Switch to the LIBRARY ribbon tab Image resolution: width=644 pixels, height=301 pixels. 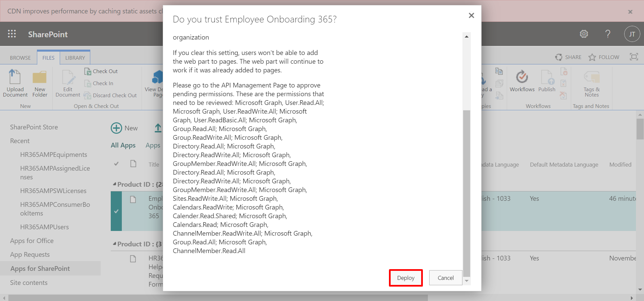click(x=75, y=58)
